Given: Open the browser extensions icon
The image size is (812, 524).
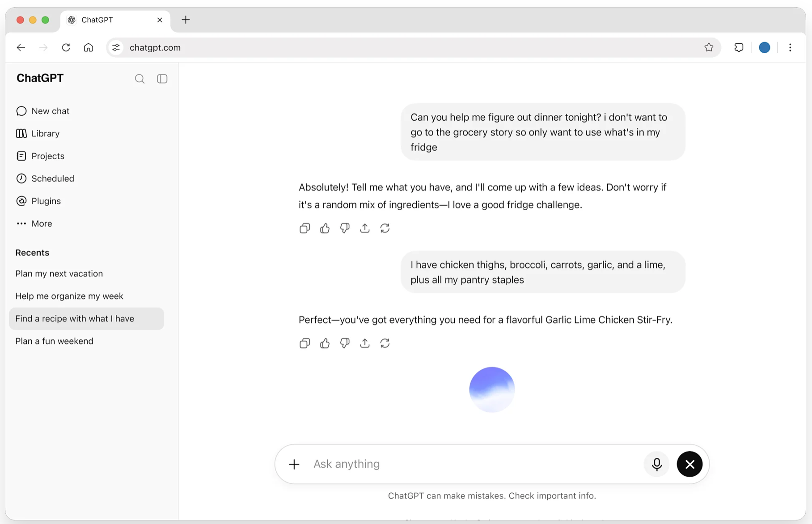Looking at the screenshot, I should [739, 47].
